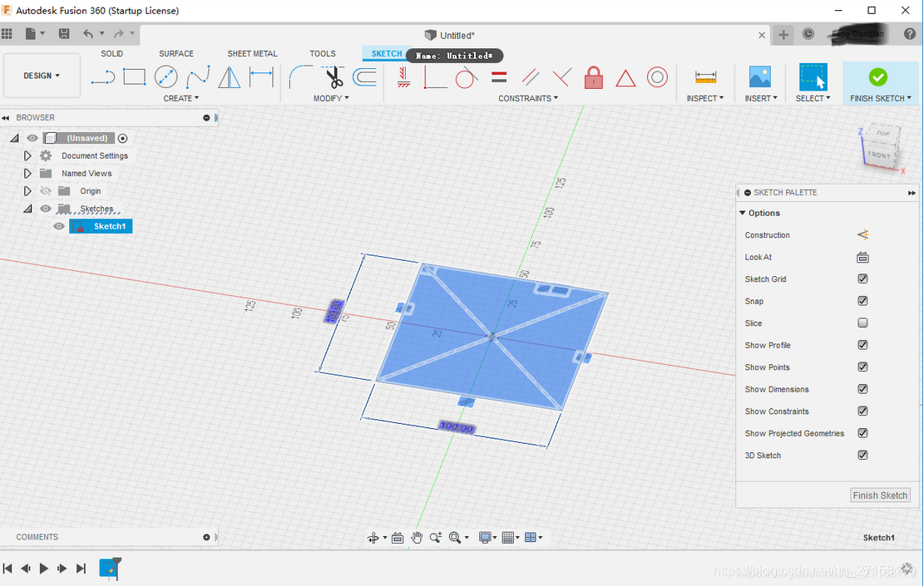The height and width of the screenshot is (586, 924).
Task: Switch to the SURFACE tab
Action: 176,53
